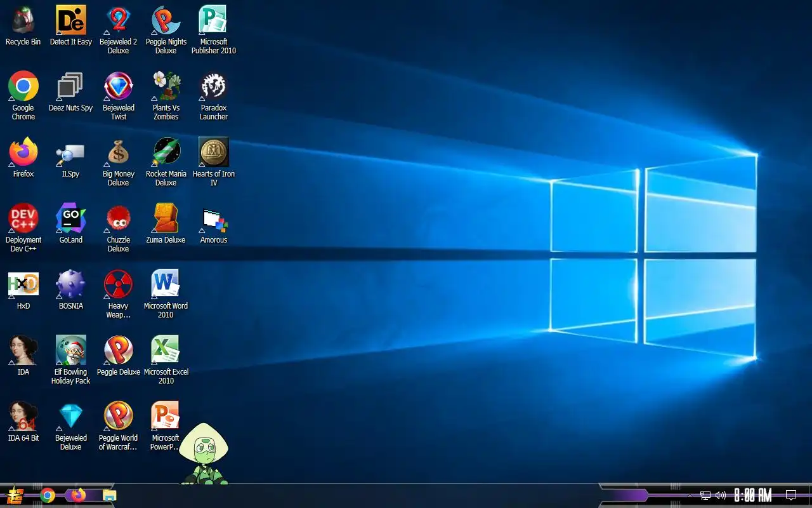The image size is (812, 508).
Task: Click the Big Money Deluxe icon
Action: point(119,161)
